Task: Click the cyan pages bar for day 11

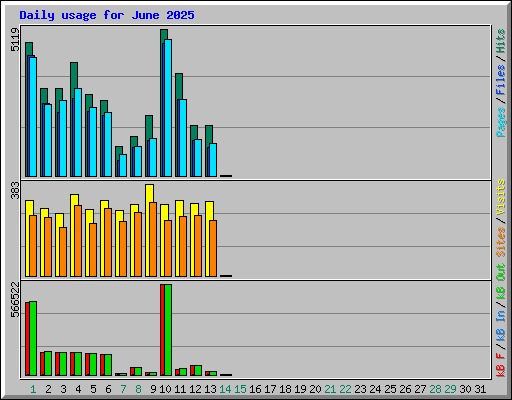Action: [x=183, y=138]
